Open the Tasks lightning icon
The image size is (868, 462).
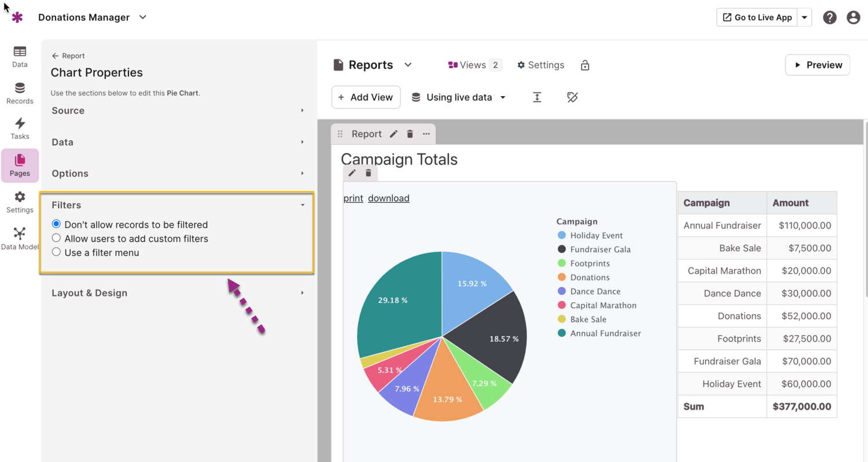point(20,129)
